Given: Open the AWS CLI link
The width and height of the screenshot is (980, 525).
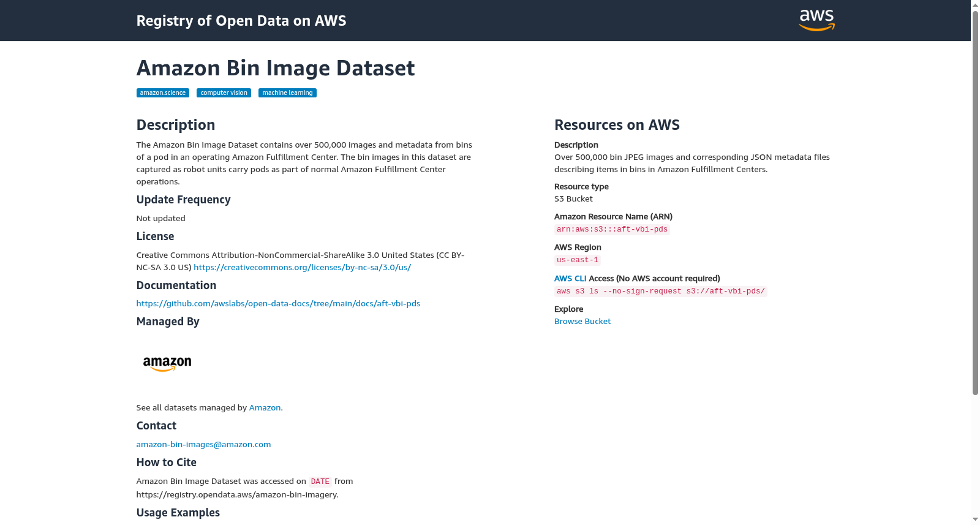Looking at the screenshot, I should (x=570, y=279).
